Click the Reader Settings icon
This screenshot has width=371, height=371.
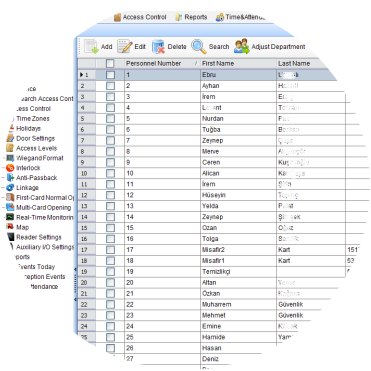pyautogui.click(x=11, y=237)
